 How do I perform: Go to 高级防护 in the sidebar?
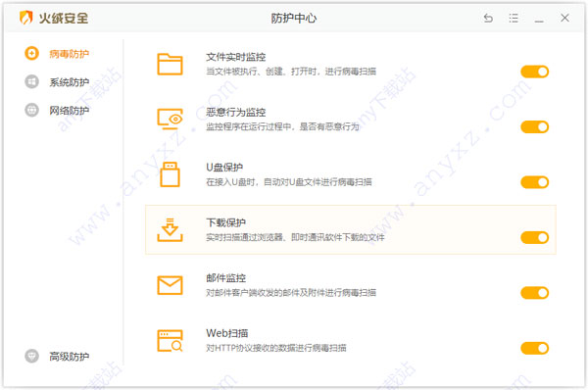pyautogui.click(x=57, y=356)
